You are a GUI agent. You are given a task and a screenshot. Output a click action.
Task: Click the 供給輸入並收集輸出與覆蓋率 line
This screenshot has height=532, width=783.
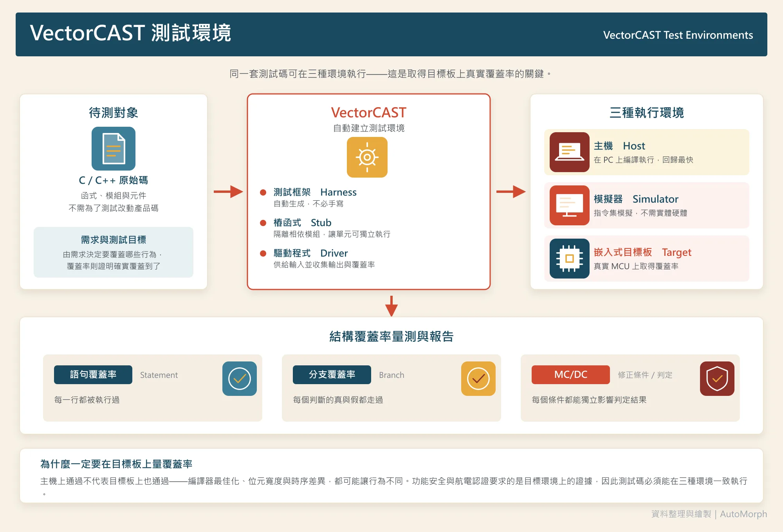click(x=324, y=265)
